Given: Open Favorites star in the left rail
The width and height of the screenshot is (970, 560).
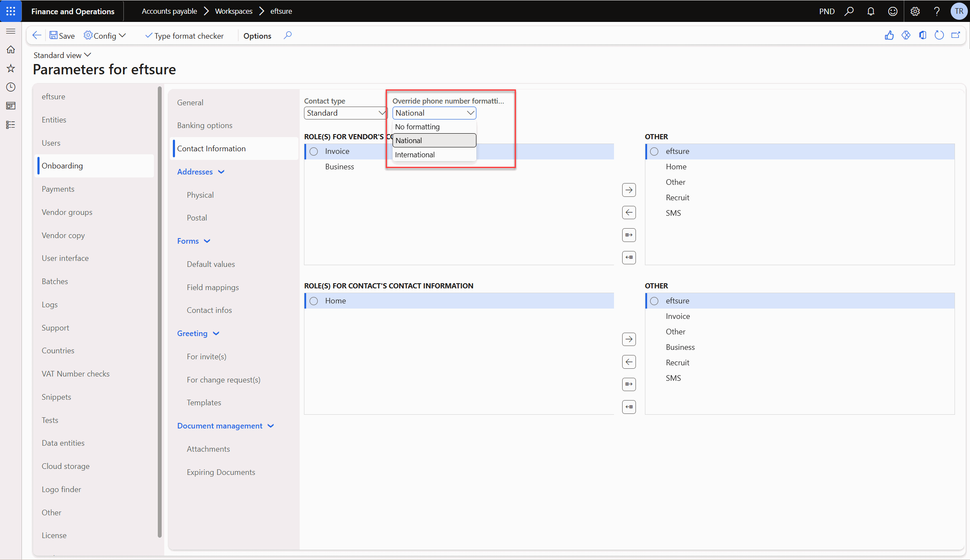Looking at the screenshot, I should pos(11,68).
